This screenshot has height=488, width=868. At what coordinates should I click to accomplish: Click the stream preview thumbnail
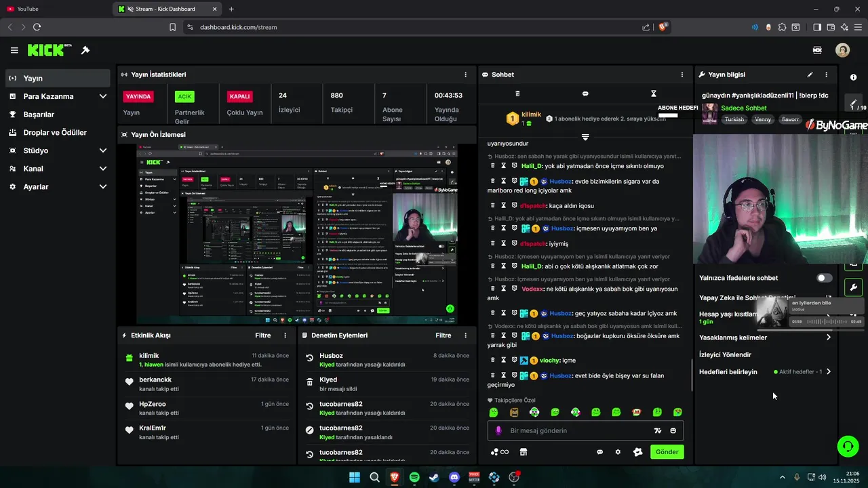click(x=297, y=234)
